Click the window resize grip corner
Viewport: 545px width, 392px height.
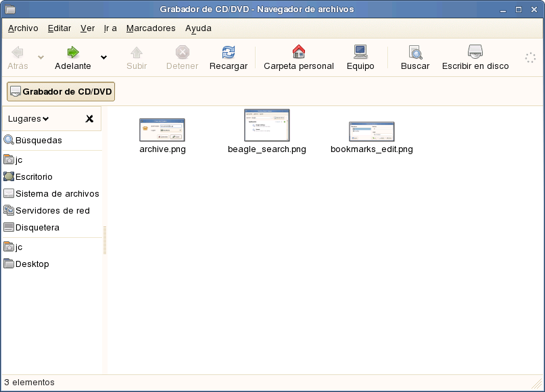[538, 384]
